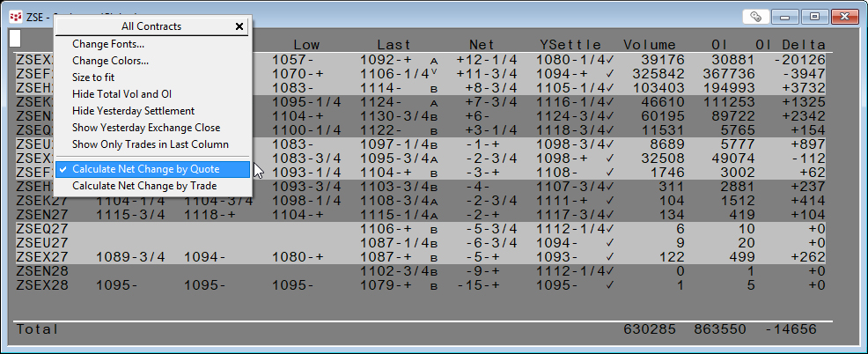The width and height of the screenshot is (868, 354).
Task: Click the YSettle column header
Action: 570,45
